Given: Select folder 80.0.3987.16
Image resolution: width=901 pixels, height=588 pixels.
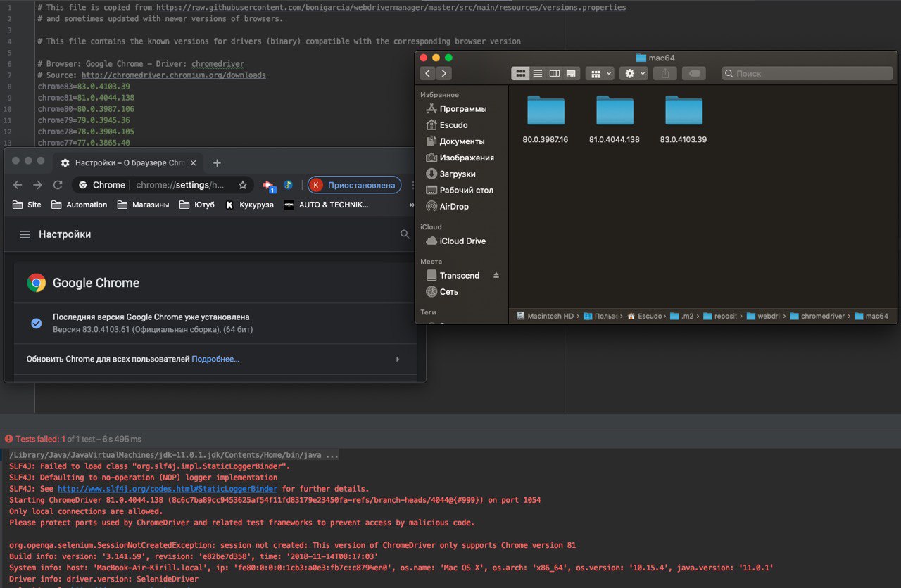Looking at the screenshot, I should (x=546, y=119).
